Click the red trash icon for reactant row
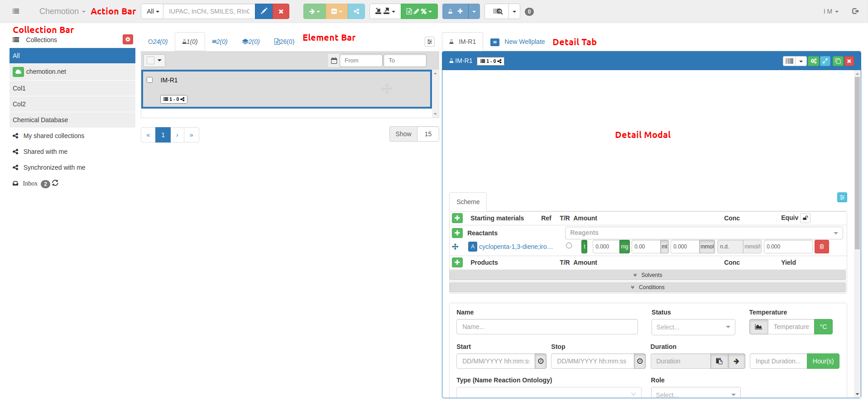The image size is (868, 405). click(x=821, y=247)
